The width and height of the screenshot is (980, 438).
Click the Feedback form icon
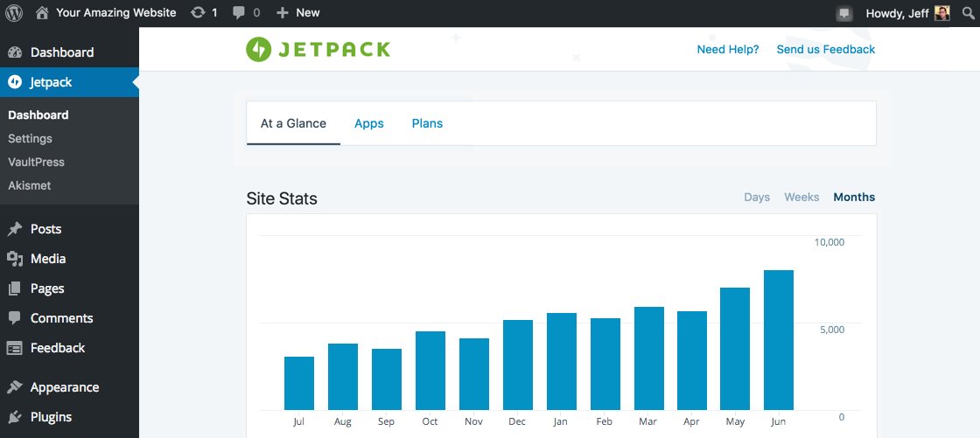(14, 348)
